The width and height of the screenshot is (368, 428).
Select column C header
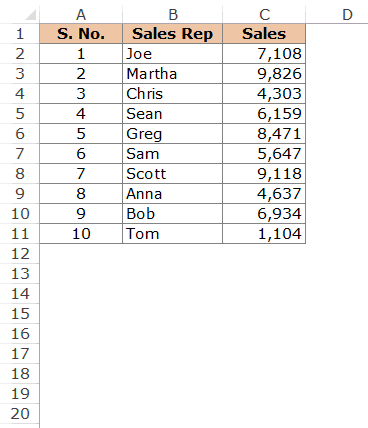pos(264,15)
